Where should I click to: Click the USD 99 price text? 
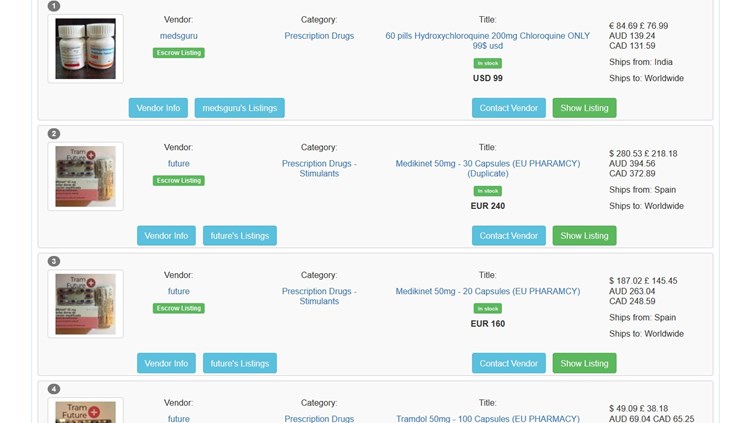(487, 78)
